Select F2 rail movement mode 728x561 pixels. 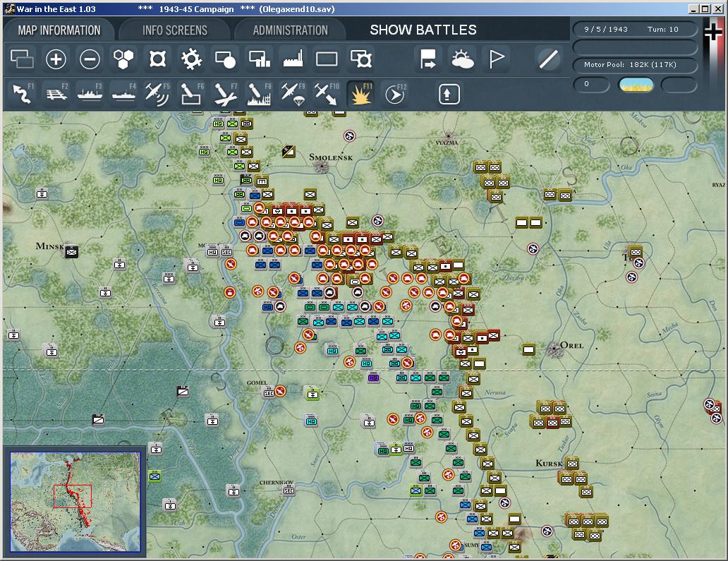coord(56,93)
